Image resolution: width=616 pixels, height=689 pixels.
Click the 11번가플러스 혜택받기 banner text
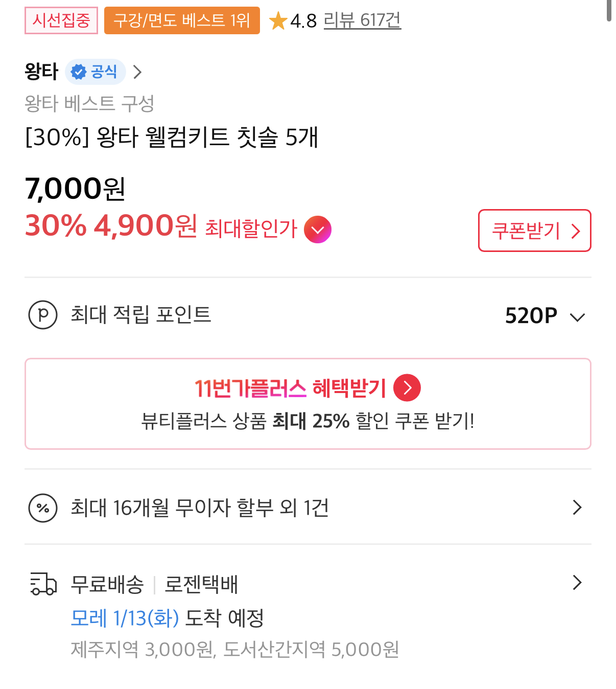tap(290, 388)
